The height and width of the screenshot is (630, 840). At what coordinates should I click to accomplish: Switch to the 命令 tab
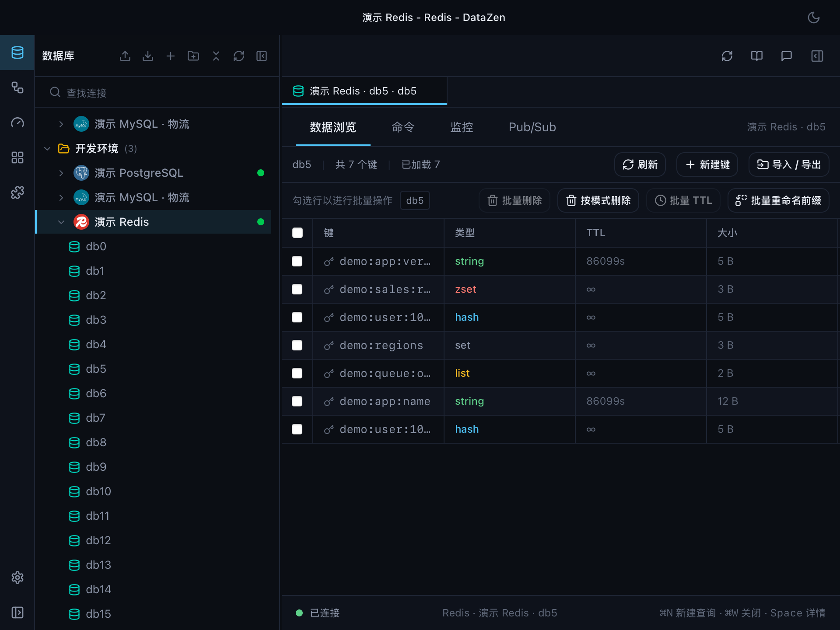point(403,127)
